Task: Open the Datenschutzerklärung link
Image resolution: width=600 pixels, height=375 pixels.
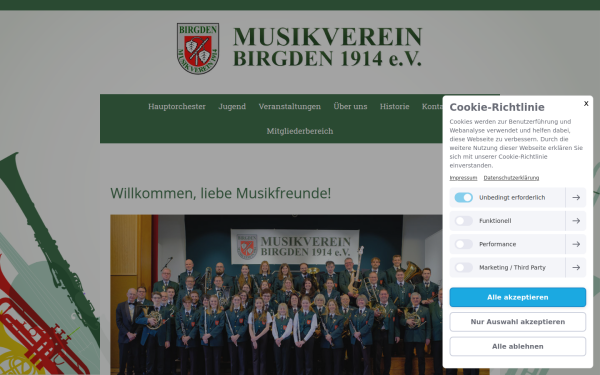Action: (511, 178)
